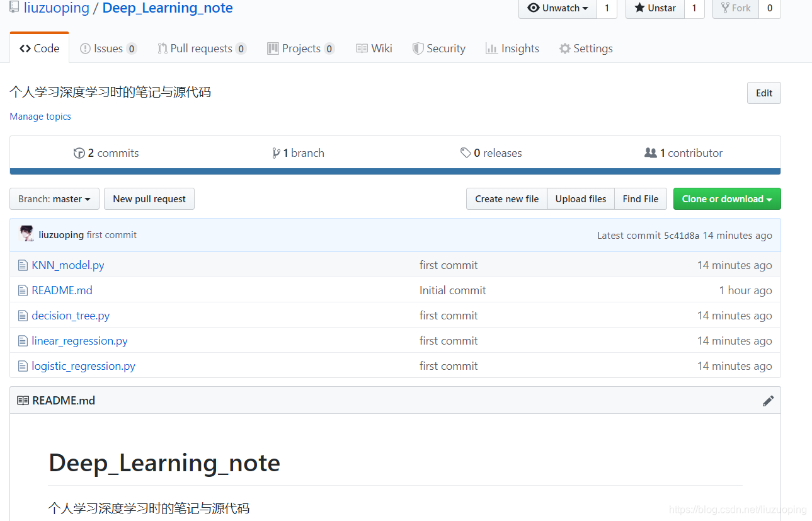Click the language breakdown color bar
The image size is (812, 521).
click(x=395, y=171)
